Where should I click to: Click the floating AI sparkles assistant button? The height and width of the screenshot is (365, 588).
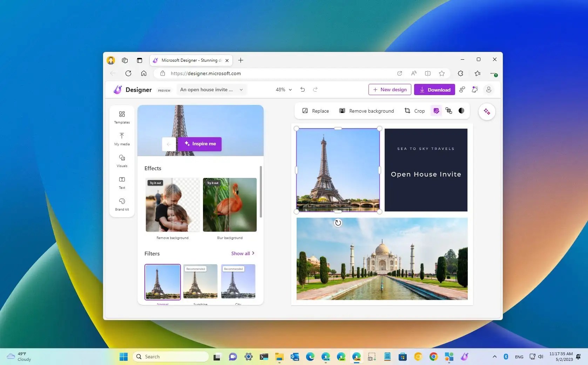coord(487,112)
